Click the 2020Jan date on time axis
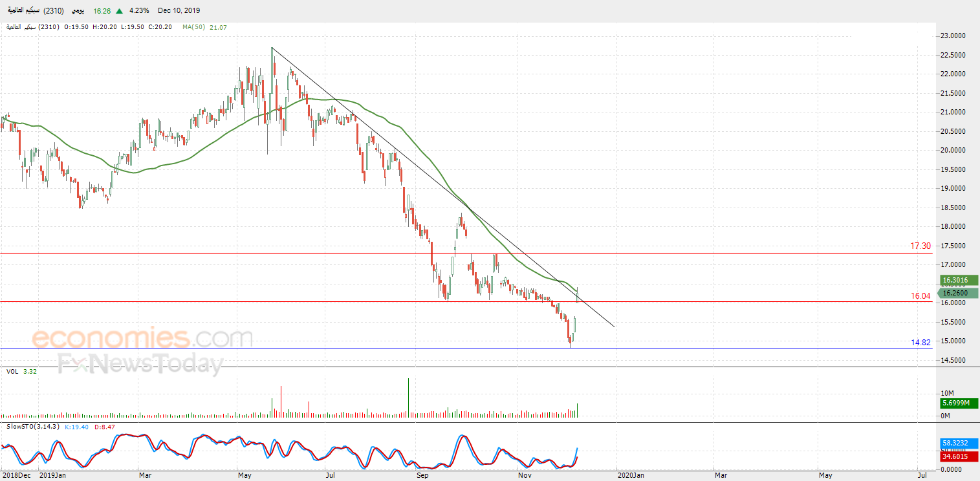 pos(631,475)
